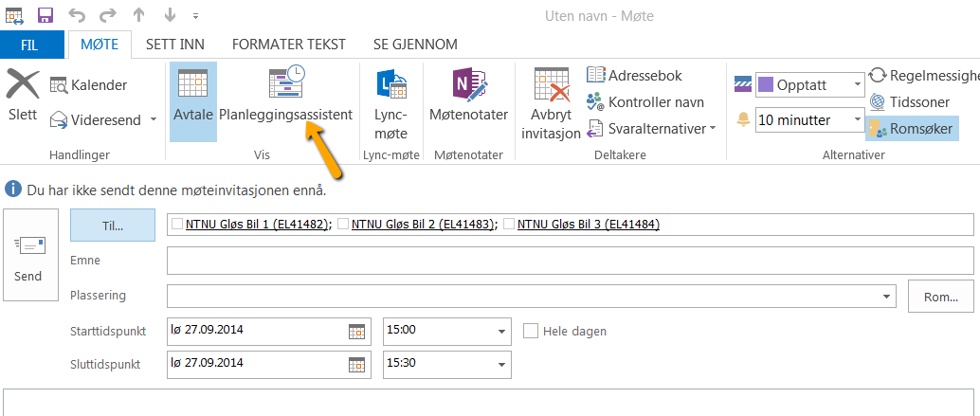Open the Planleggingsassistent scheduling view
980x416 pixels.
tap(285, 94)
